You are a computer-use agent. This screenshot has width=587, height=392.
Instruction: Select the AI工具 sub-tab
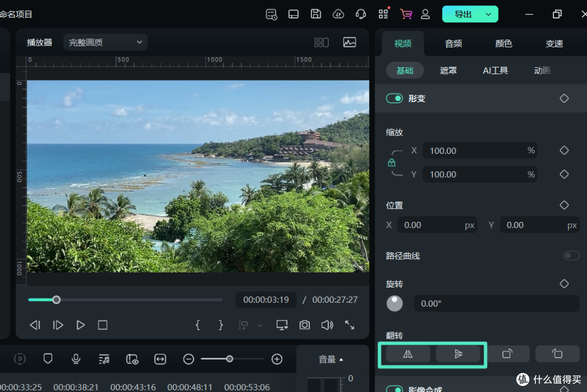click(495, 70)
